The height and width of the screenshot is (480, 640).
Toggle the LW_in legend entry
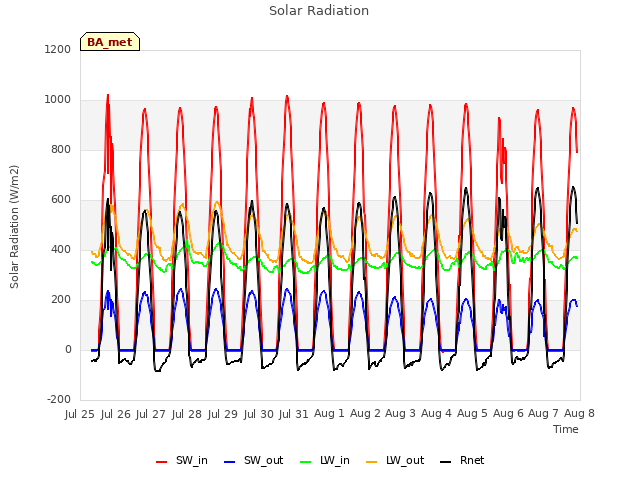tap(325, 460)
